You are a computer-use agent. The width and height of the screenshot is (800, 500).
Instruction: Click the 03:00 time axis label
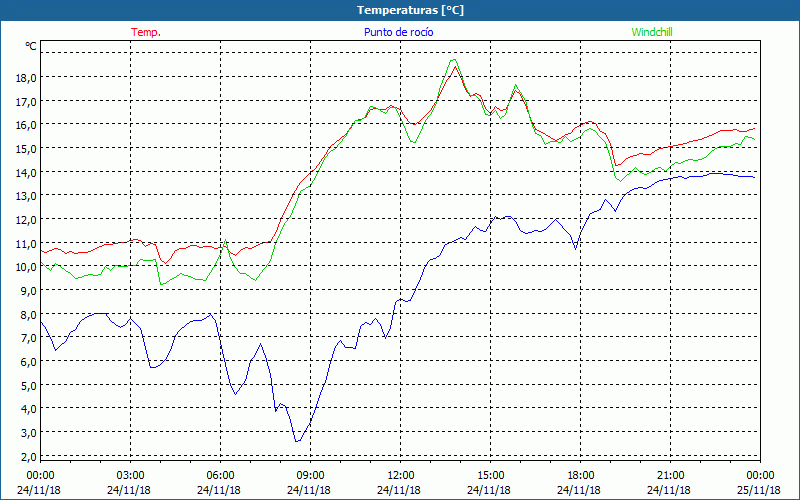click(130, 476)
